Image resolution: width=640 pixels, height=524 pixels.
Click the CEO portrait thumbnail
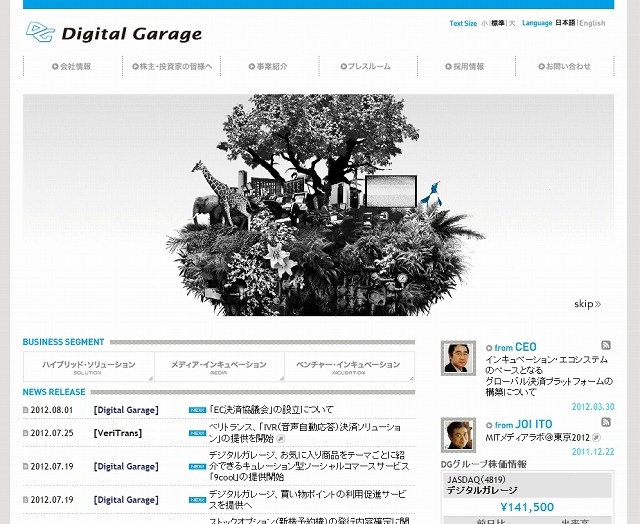[x=458, y=358]
